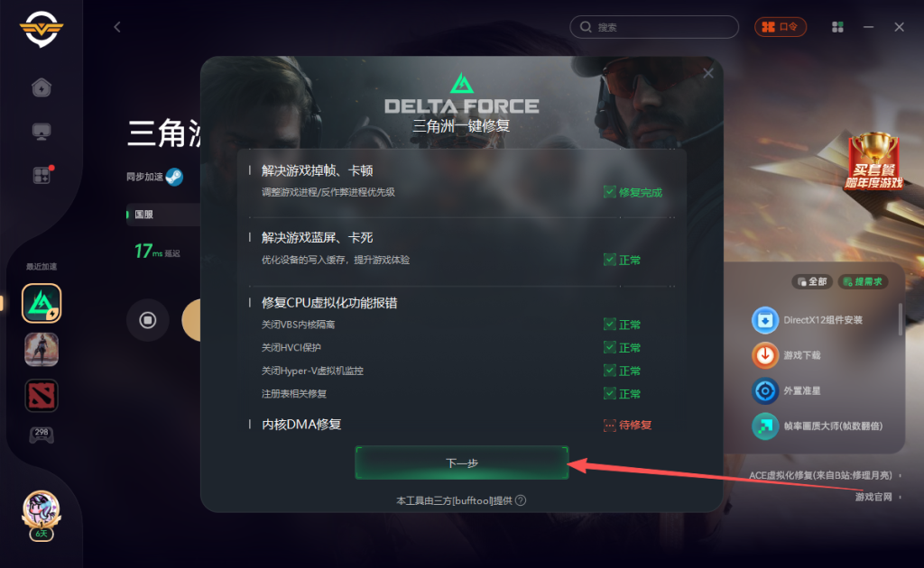This screenshot has width=924, height=568.
Task: Open the monitor icon in sidebar
Action: 42,131
